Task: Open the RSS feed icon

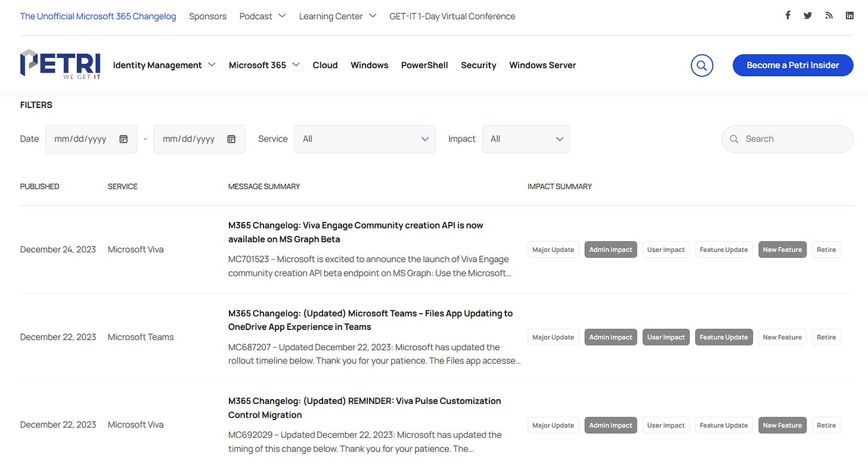Action: coord(829,16)
